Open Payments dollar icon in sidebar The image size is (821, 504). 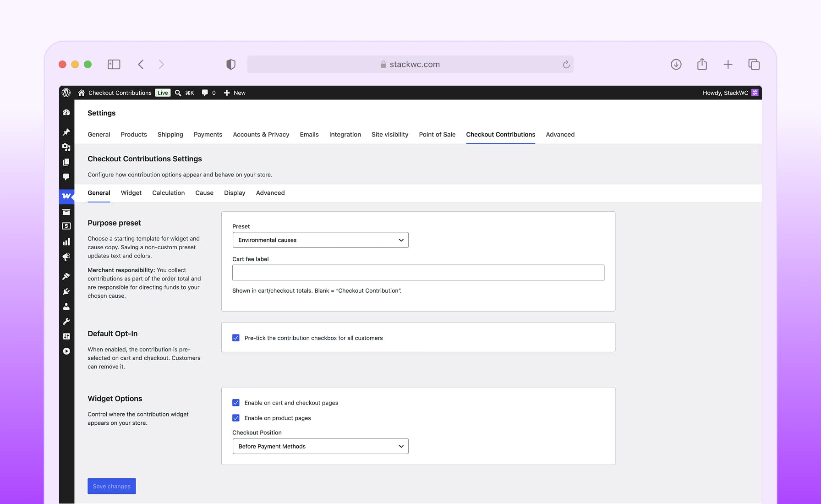(66, 226)
